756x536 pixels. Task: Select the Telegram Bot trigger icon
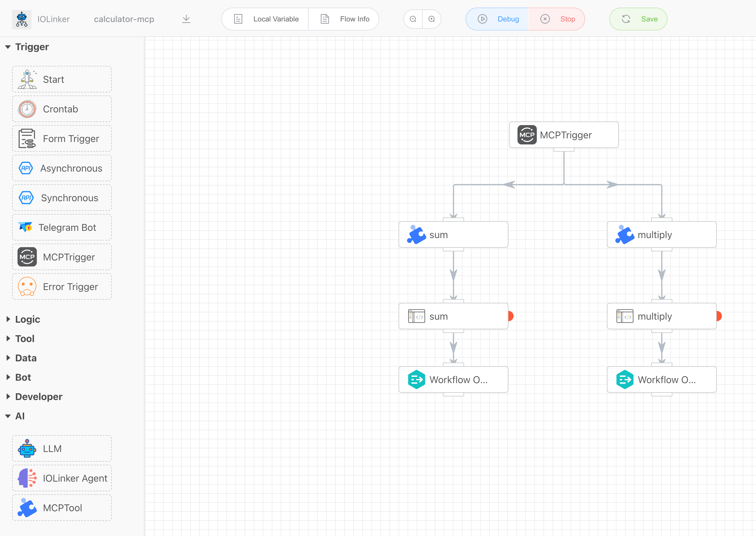pyautogui.click(x=25, y=227)
